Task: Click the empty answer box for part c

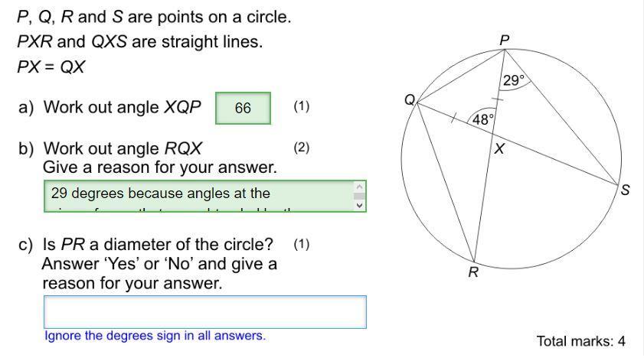Action: (205, 312)
